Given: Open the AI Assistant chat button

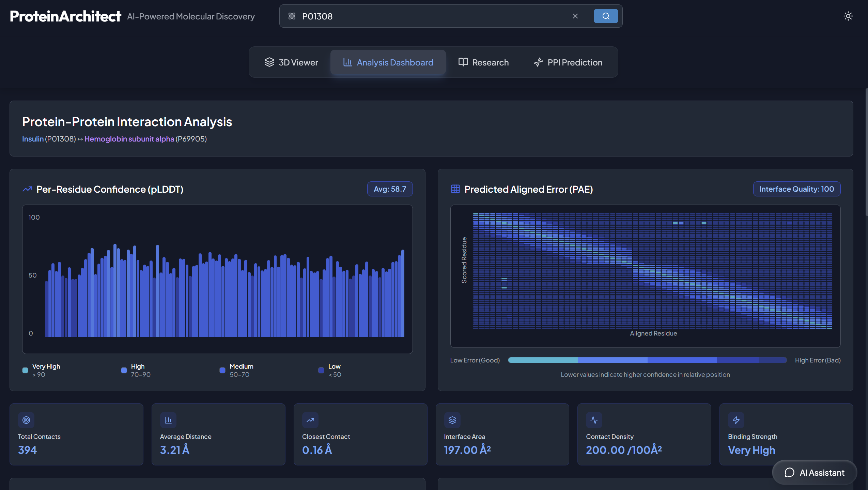Looking at the screenshot, I should pos(815,473).
